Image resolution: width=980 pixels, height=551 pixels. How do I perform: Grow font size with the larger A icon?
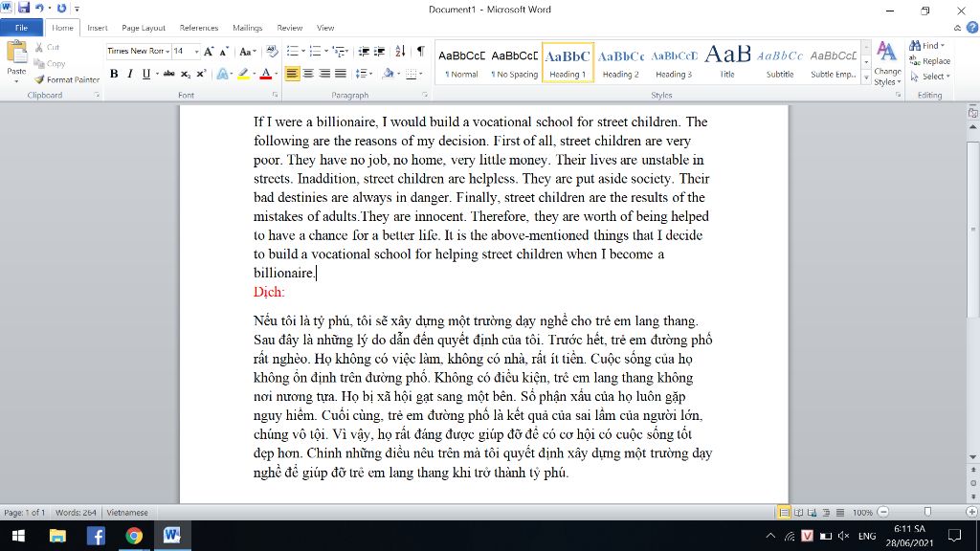tap(209, 52)
